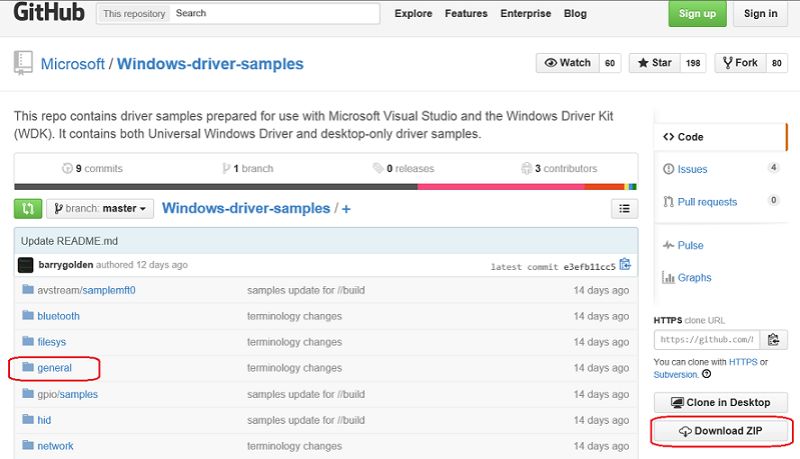Click the Pull requests icon

click(x=668, y=202)
